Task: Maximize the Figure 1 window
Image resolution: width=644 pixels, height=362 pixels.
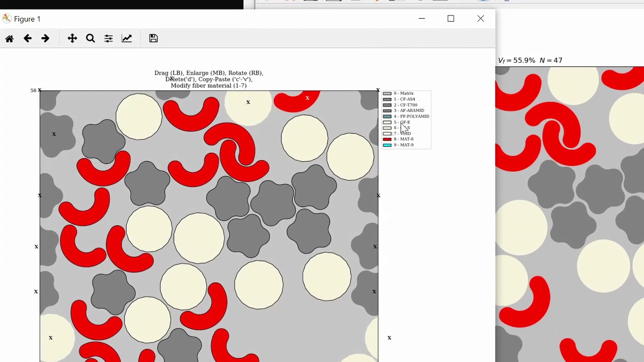Action: click(451, 19)
